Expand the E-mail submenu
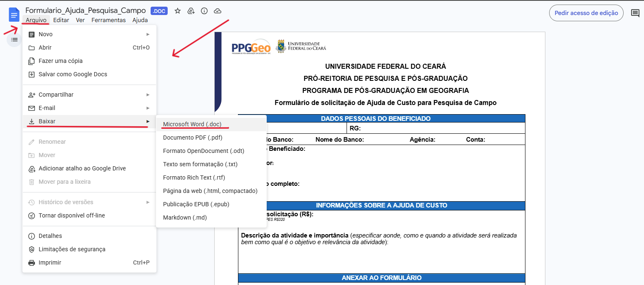The image size is (644, 285). pos(48,107)
